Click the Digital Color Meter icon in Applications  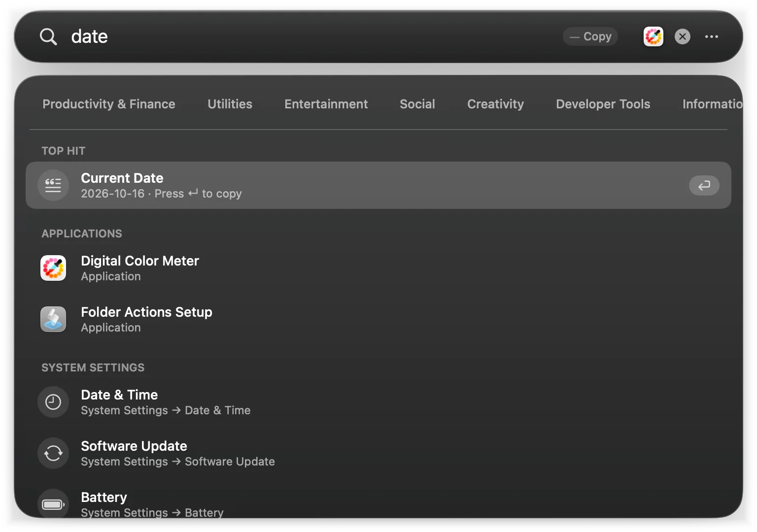(x=53, y=268)
